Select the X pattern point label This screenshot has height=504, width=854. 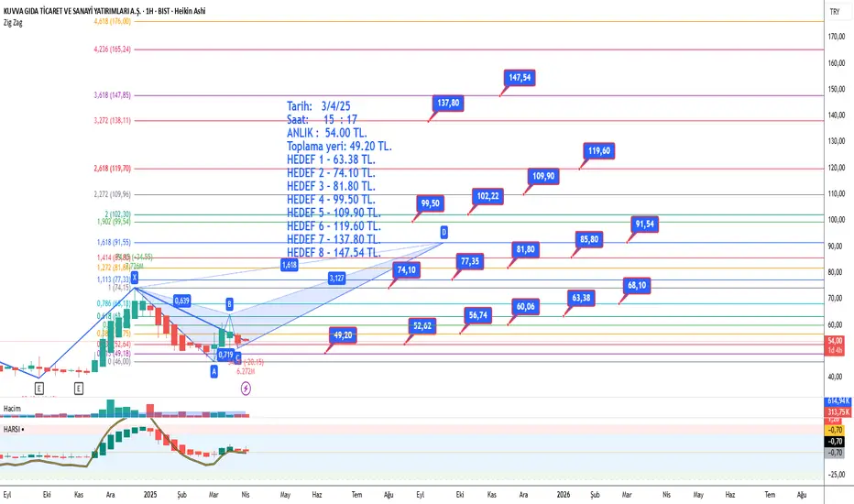pos(135,278)
